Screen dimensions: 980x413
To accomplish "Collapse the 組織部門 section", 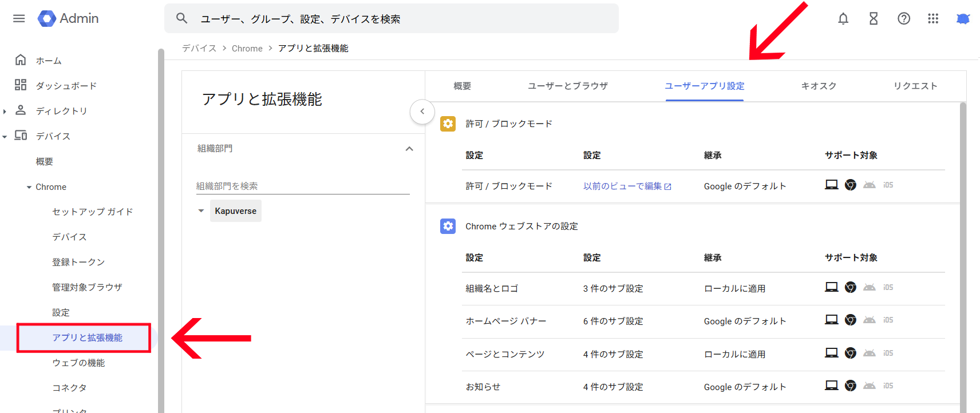I will (x=409, y=149).
